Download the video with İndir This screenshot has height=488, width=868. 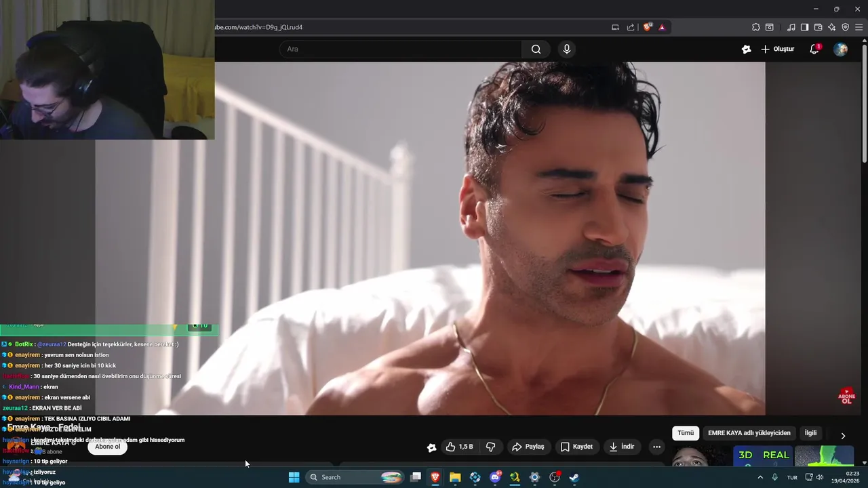point(621,447)
